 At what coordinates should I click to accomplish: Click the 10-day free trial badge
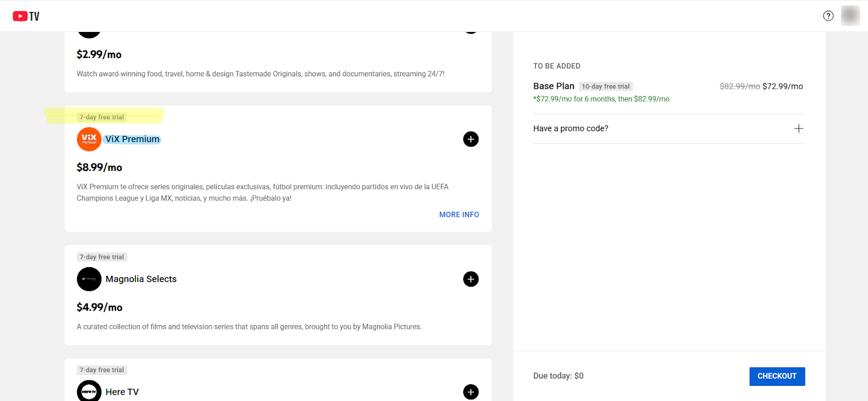click(606, 87)
